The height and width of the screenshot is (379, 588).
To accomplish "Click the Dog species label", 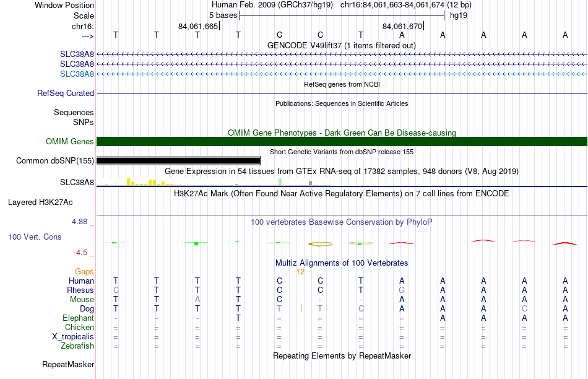I will [87, 309].
